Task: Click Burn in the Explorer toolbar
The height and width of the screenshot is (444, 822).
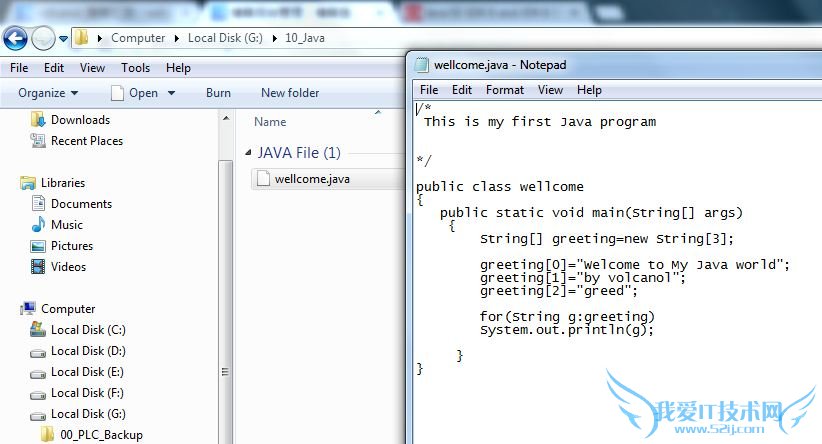Action: 219,93
